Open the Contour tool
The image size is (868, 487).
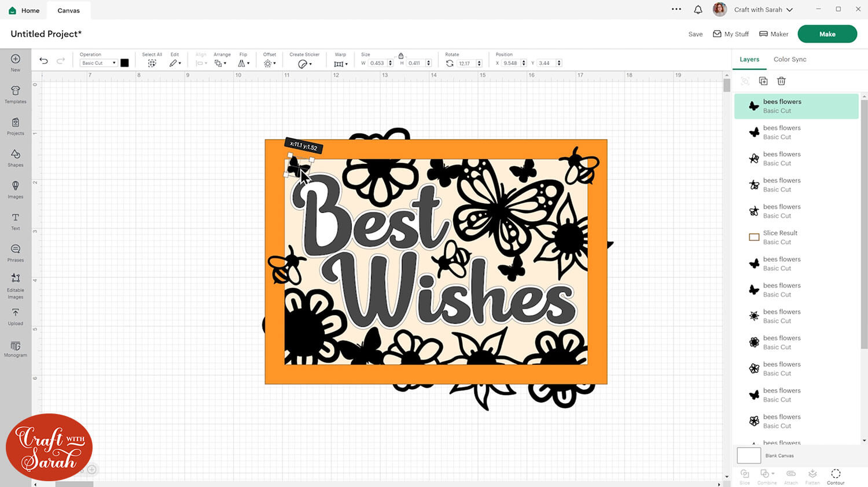point(836,476)
